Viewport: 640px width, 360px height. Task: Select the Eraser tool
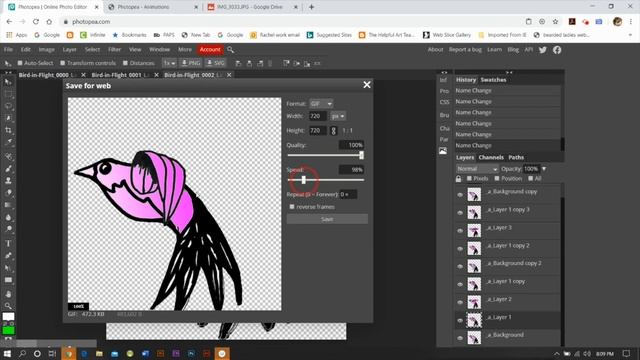(x=8, y=193)
